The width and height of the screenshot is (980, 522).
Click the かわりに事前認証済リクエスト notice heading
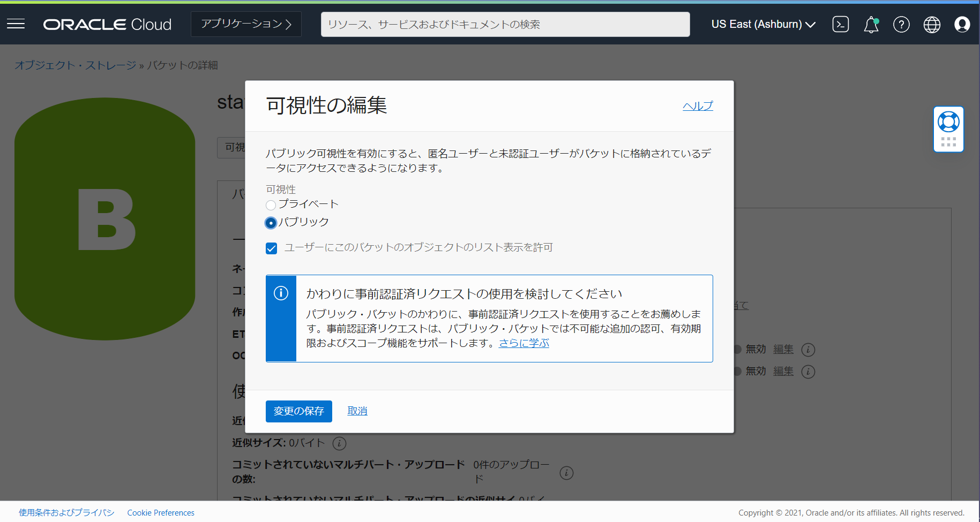464,294
